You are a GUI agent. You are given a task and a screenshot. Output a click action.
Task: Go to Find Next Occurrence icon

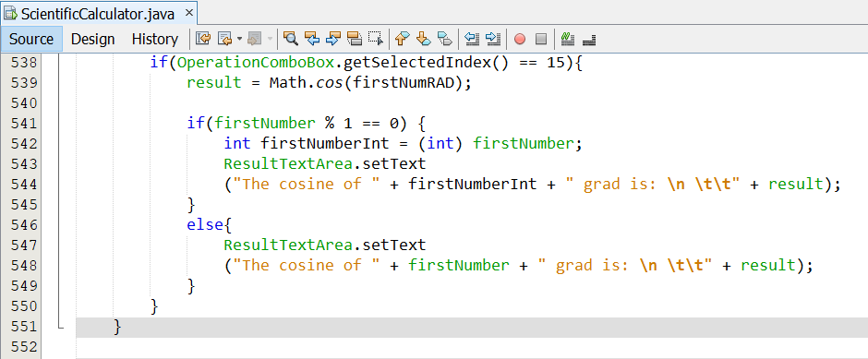[x=333, y=39]
